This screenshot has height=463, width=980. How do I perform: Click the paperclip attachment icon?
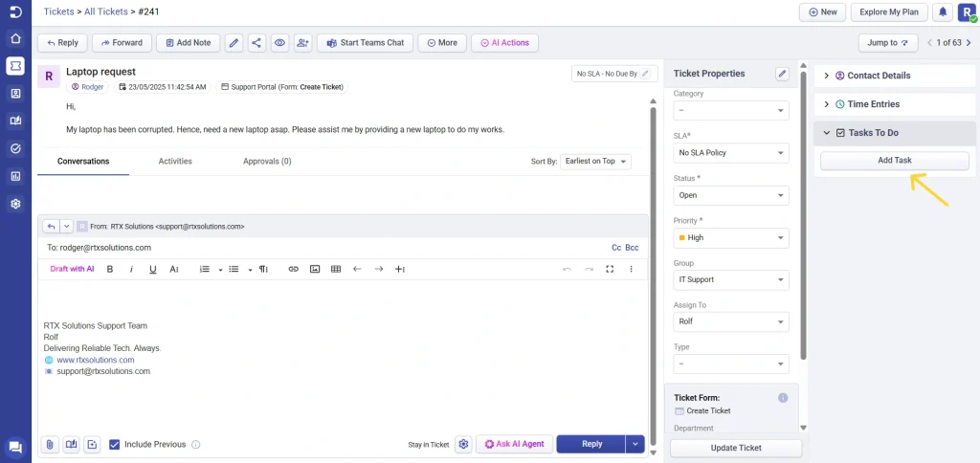[x=49, y=444]
